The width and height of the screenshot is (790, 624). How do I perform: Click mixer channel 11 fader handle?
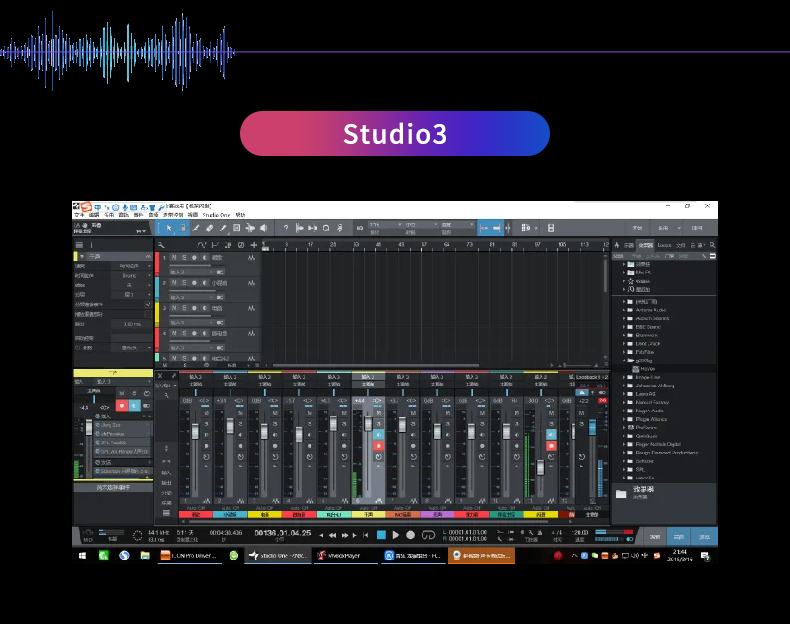541,467
